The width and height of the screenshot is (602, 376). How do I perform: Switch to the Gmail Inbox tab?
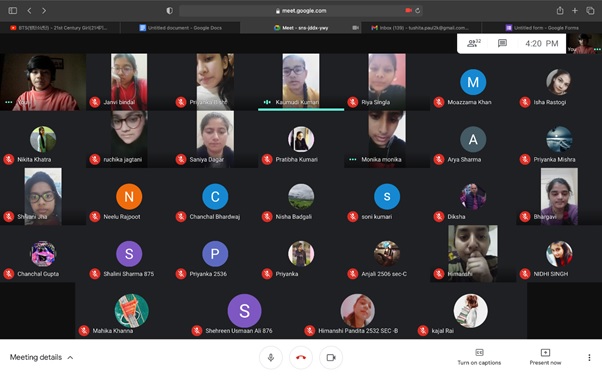pyautogui.click(x=421, y=28)
